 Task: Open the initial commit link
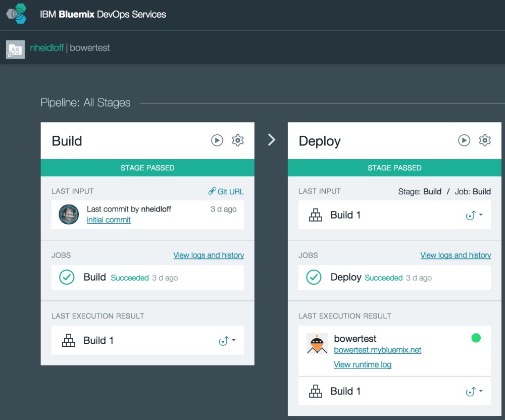pos(109,220)
